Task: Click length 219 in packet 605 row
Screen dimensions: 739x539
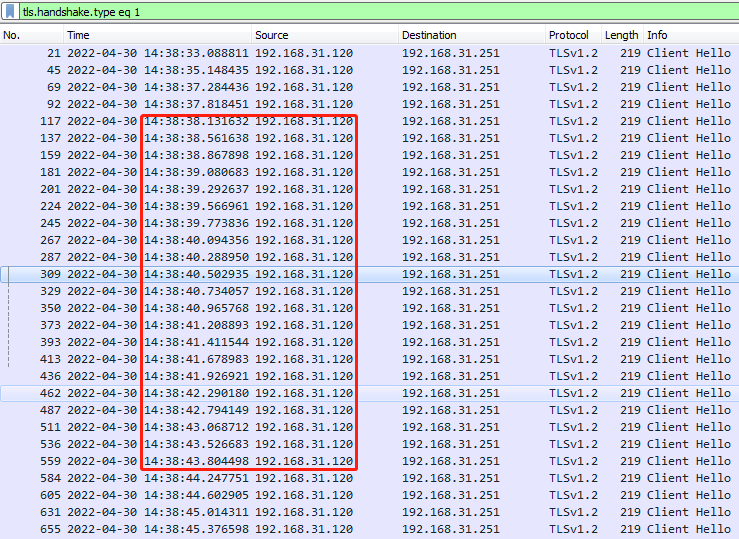Action: (x=630, y=495)
